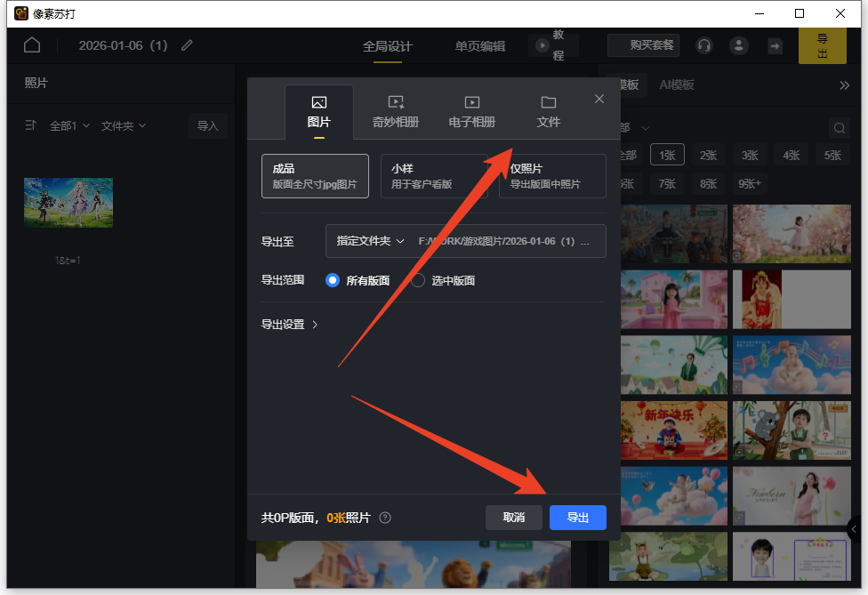Click the template search magnifier icon
868x595 pixels.
tap(840, 128)
